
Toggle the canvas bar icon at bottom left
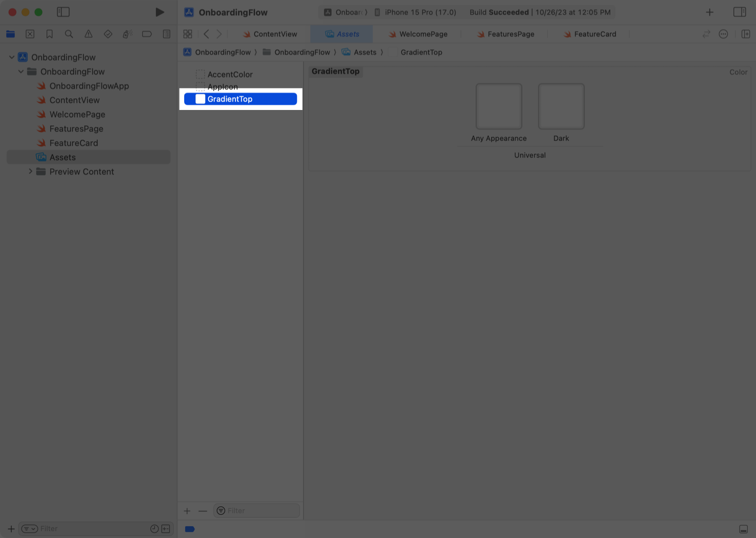tap(190, 529)
